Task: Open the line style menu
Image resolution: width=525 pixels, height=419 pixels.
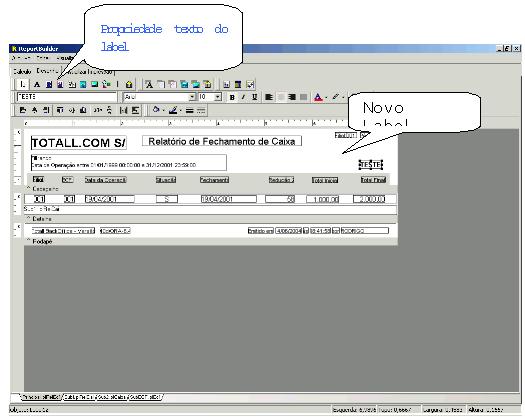Action: pyautogui.click(x=201, y=110)
